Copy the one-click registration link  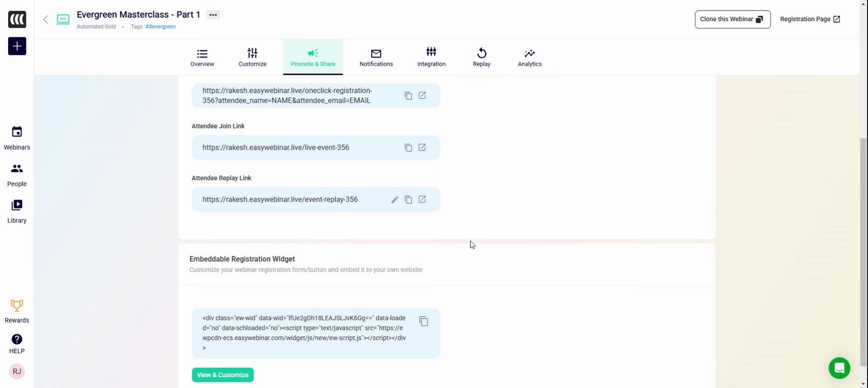[x=408, y=95]
